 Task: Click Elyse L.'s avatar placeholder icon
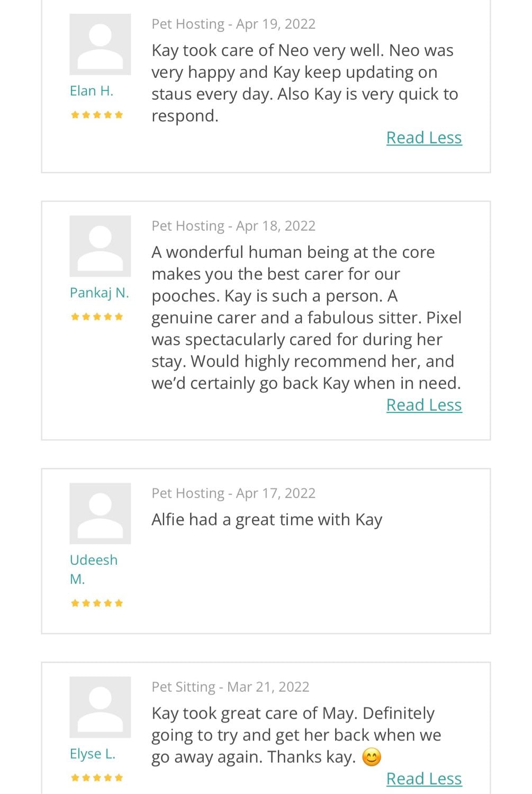[x=100, y=707]
